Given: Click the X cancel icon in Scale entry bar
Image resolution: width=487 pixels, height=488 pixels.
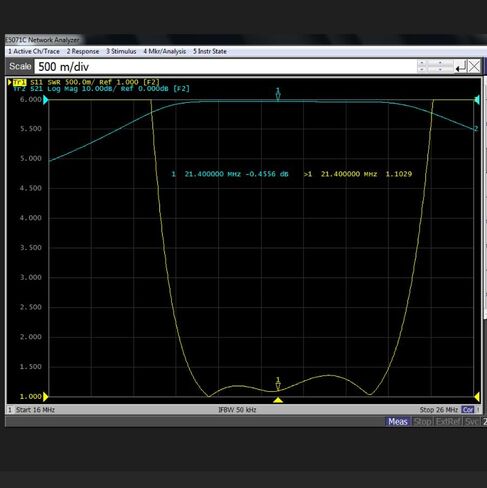Looking at the screenshot, I should 474,66.
